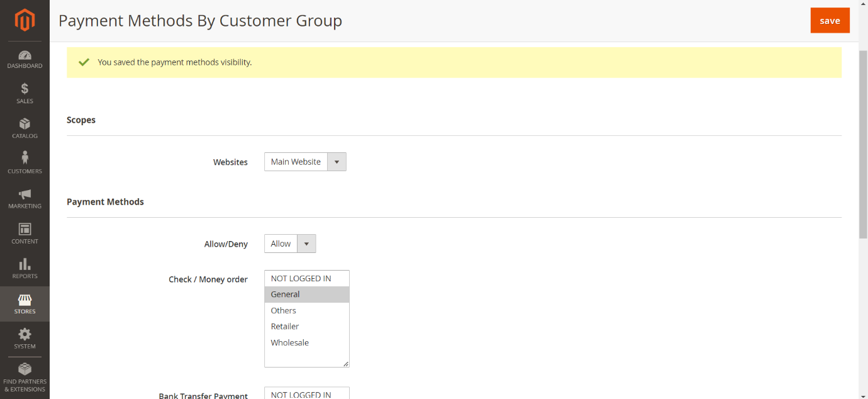868x399 pixels.
Task: Open the Customers person icon
Action: [25, 158]
